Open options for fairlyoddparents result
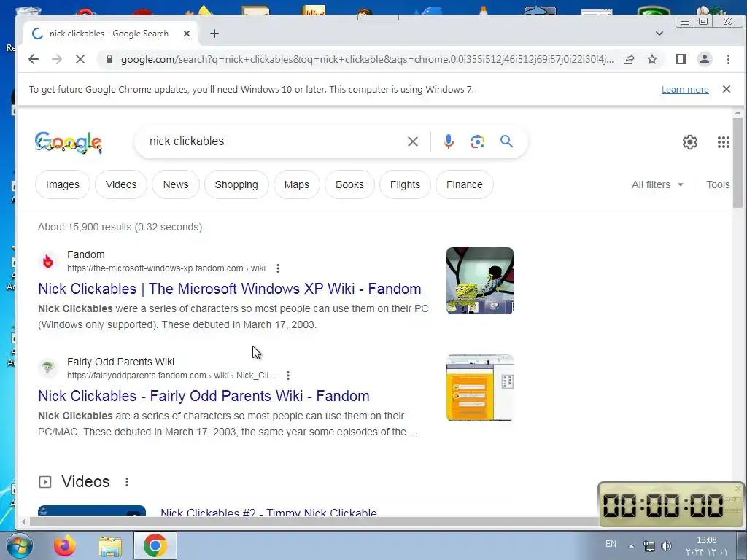 (x=287, y=376)
